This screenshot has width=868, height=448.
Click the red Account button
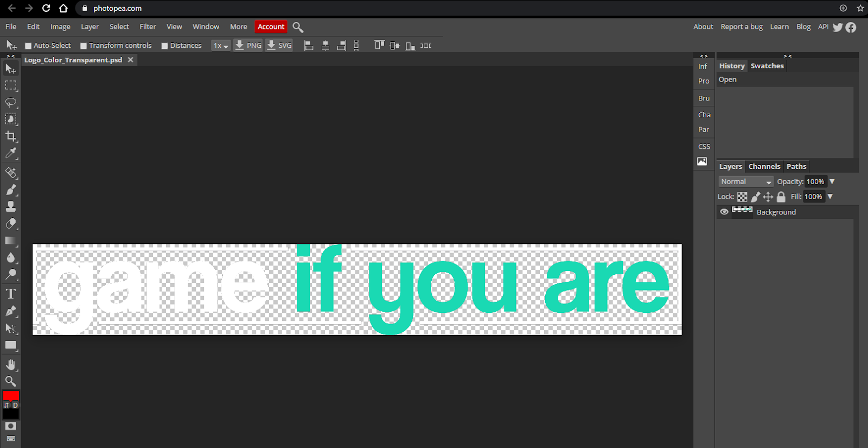pyautogui.click(x=271, y=27)
